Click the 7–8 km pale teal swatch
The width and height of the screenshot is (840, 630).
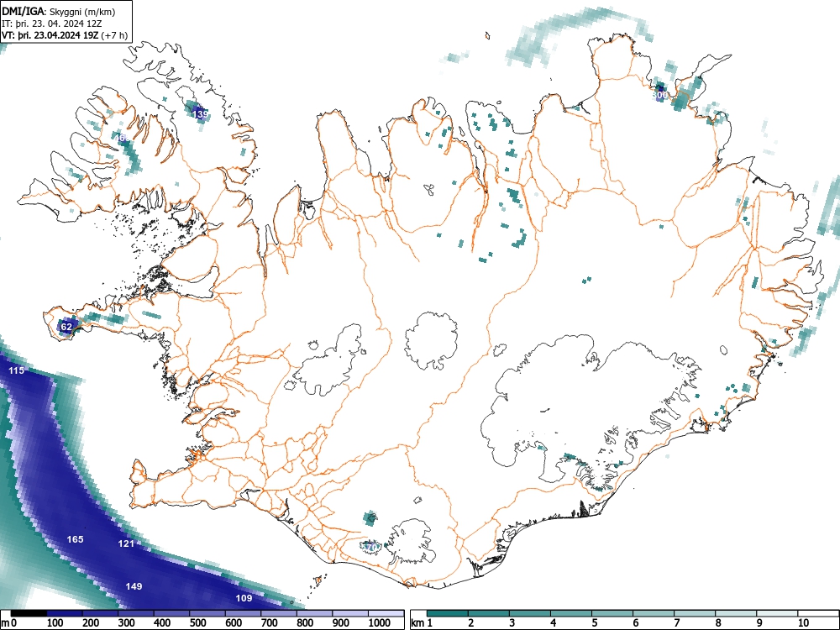(x=695, y=613)
